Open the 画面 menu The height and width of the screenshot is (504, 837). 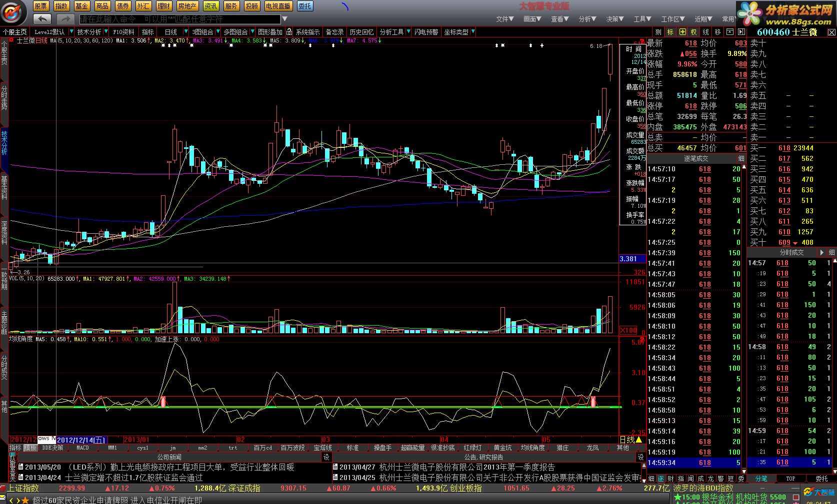[532, 19]
